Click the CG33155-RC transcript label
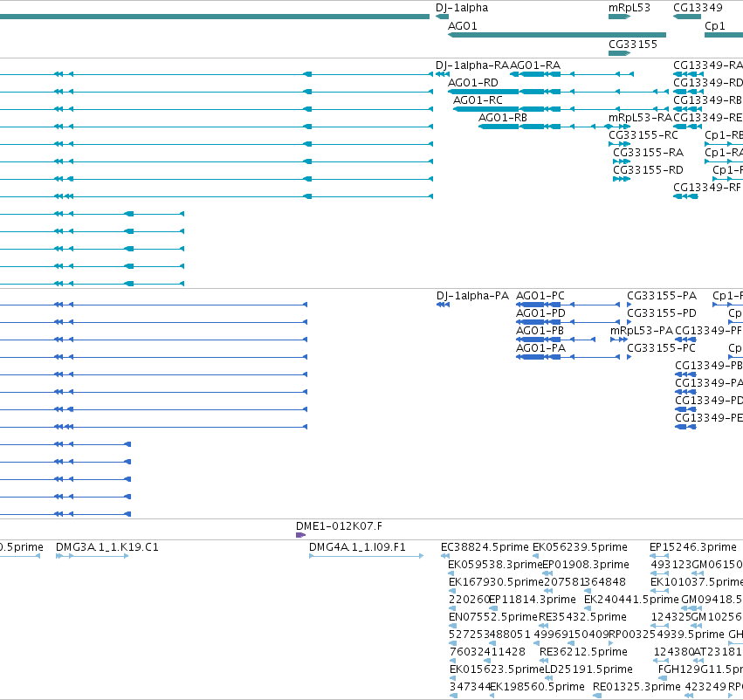This screenshot has width=743, height=700. (x=643, y=135)
